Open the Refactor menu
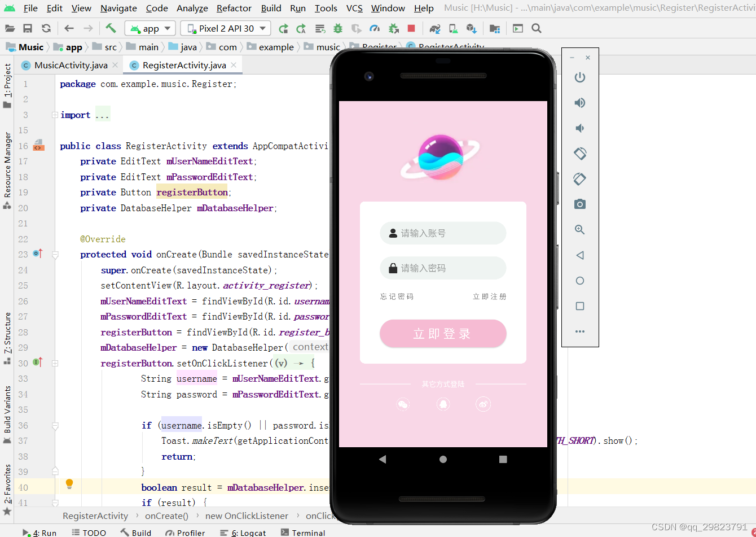Viewport: 756px width, 537px height. [x=234, y=8]
